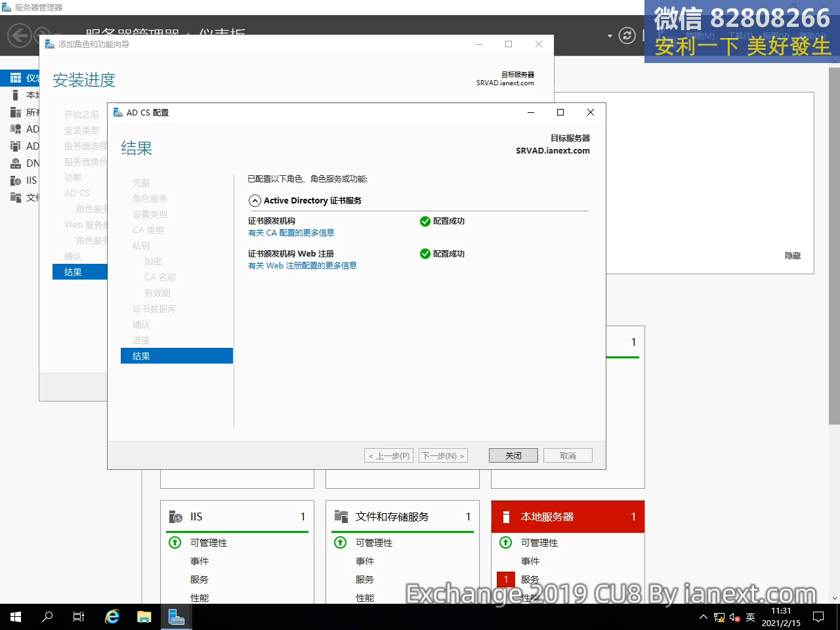Click the 关闭 button in AD CS dialog
The image size is (840, 630).
pos(513,455)
